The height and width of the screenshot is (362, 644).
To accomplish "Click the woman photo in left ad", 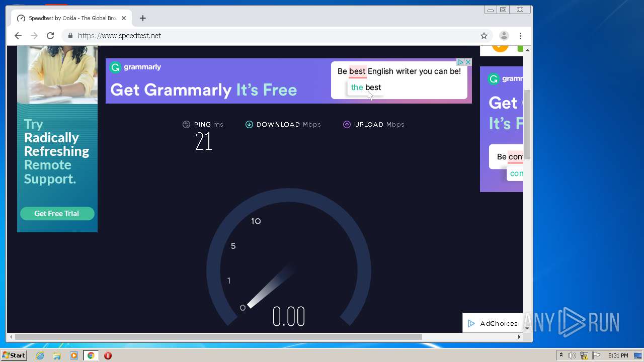I will point(57,74).
